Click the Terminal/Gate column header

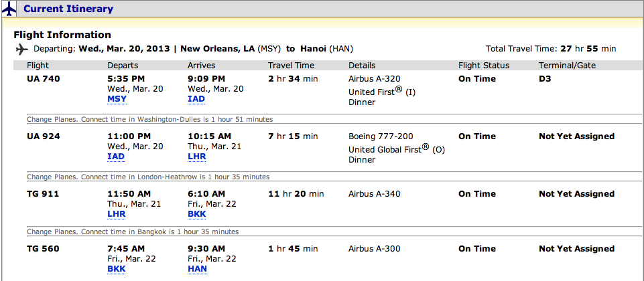[567, 66]
